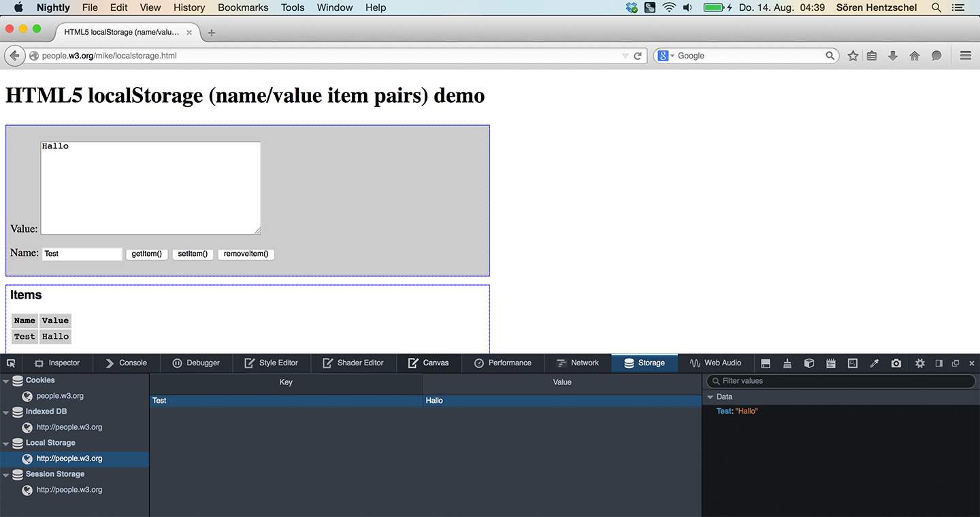Pick a color with the eyedropper tool
This screenshot has height=517, width=980.
coord(875,363)
